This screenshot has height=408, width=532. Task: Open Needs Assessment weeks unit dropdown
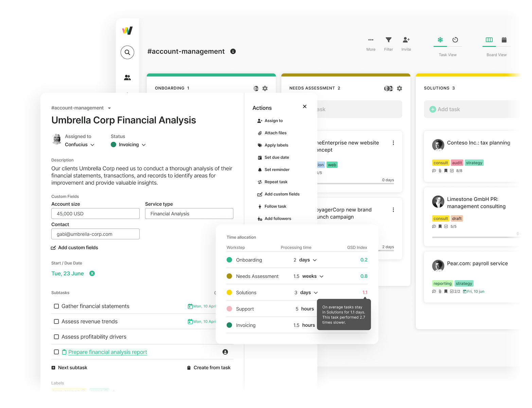coord(321,276)
